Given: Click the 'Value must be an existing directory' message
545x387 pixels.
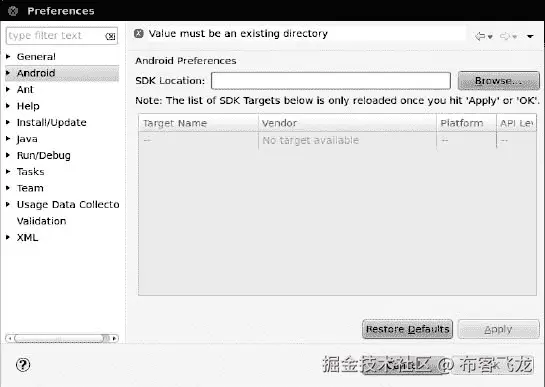Looking at the screenshot, I should (x=238, y=33).
